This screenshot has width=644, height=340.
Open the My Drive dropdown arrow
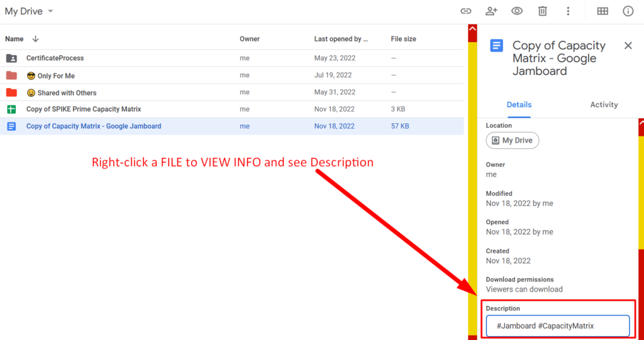click(50, 11)
